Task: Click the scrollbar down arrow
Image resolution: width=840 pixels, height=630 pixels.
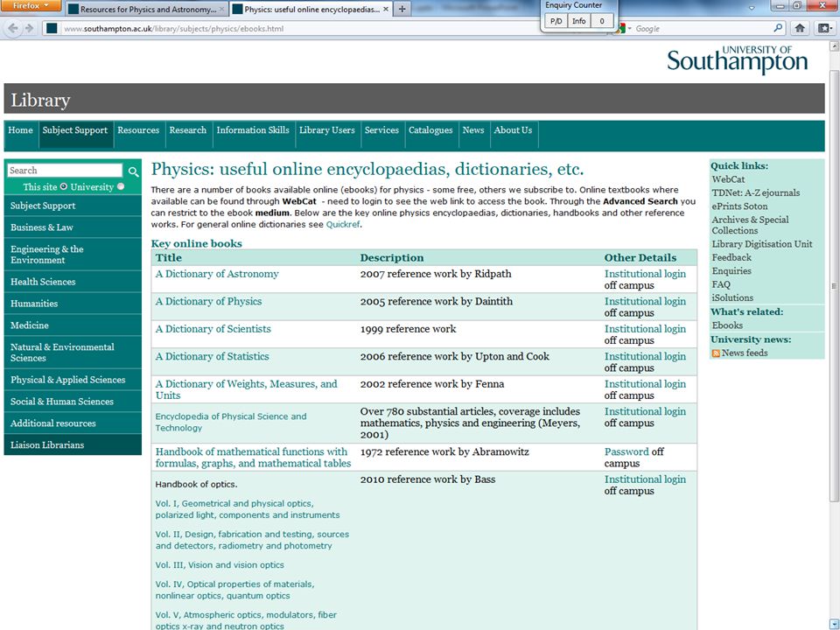Action: click(834, 624)
